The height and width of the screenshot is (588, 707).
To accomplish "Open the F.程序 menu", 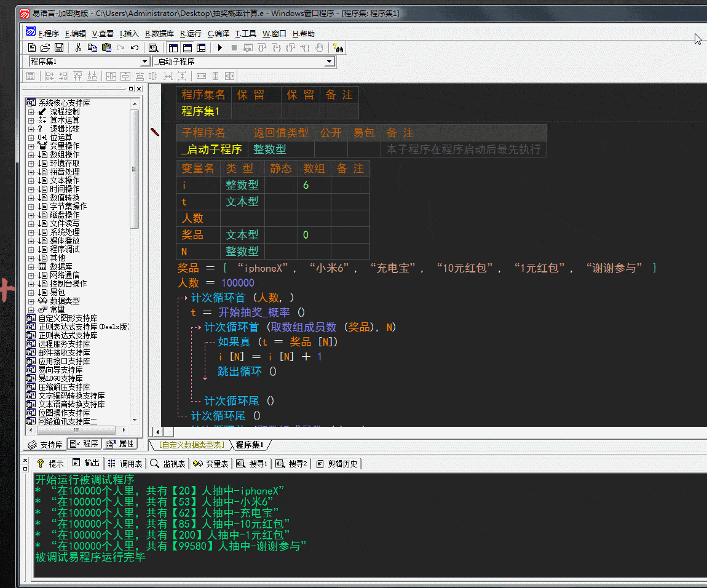I will (x=49, y=34).
